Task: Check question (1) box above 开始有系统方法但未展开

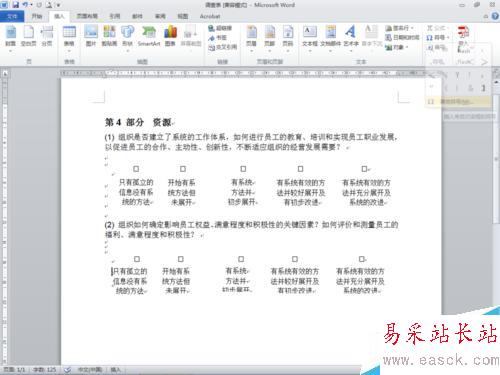Action: [x=183, y=169]
